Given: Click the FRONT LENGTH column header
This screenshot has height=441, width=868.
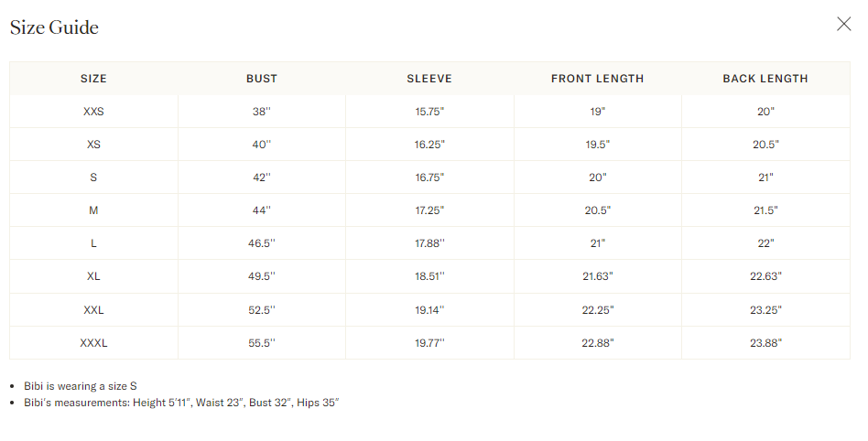Looking at the screenshot, I should point(597,79).
